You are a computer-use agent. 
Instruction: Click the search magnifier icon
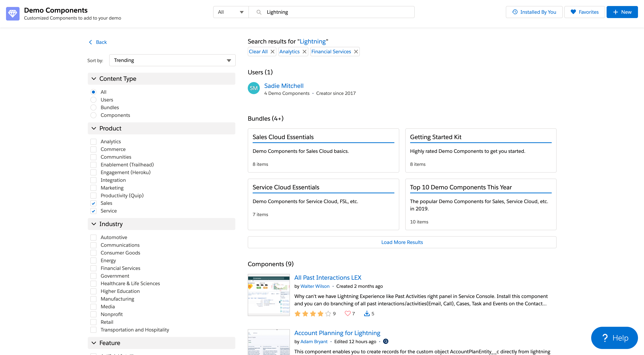(259, 12)
